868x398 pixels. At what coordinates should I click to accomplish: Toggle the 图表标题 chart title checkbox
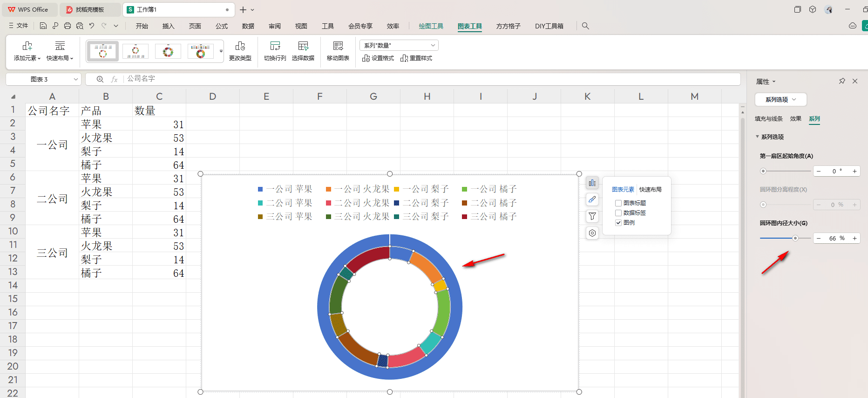coord(618,203)
